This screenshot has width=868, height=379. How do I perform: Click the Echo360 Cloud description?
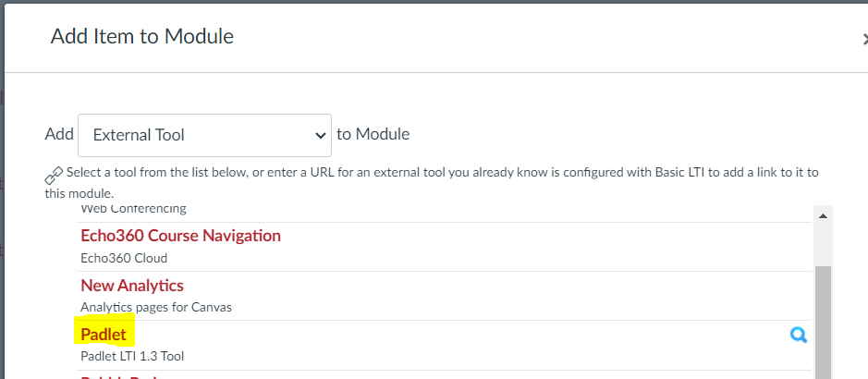(x=124, y=258)
